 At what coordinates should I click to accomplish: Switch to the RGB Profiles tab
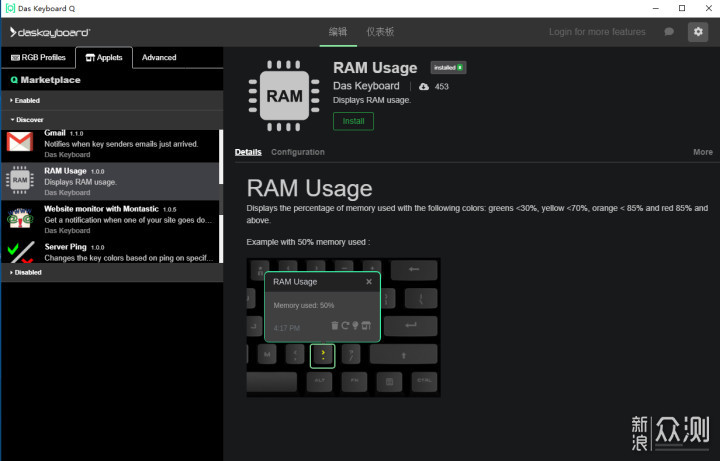tap(38, 58)
